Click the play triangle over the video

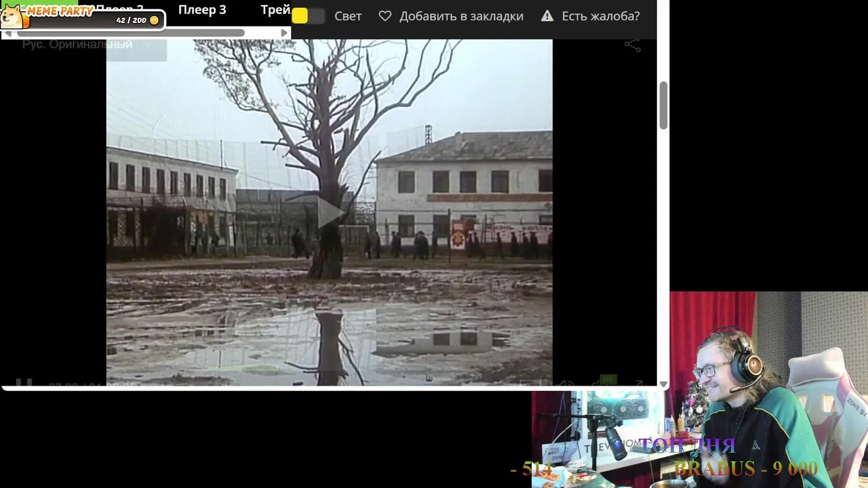[330, 213]
